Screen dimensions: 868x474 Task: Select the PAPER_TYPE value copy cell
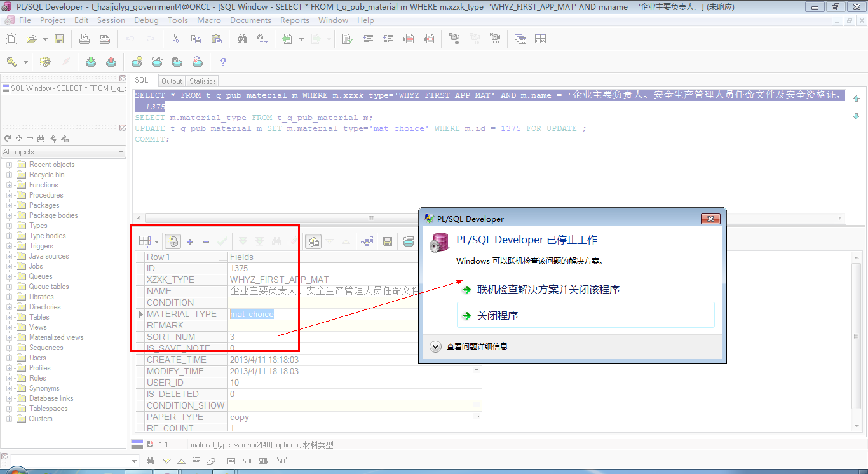coord(355,417)
